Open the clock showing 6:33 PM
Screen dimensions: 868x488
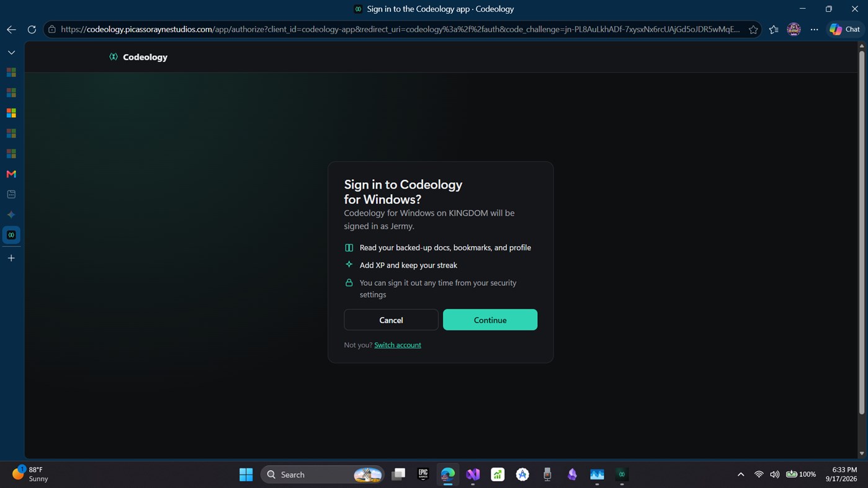point(841,474)
